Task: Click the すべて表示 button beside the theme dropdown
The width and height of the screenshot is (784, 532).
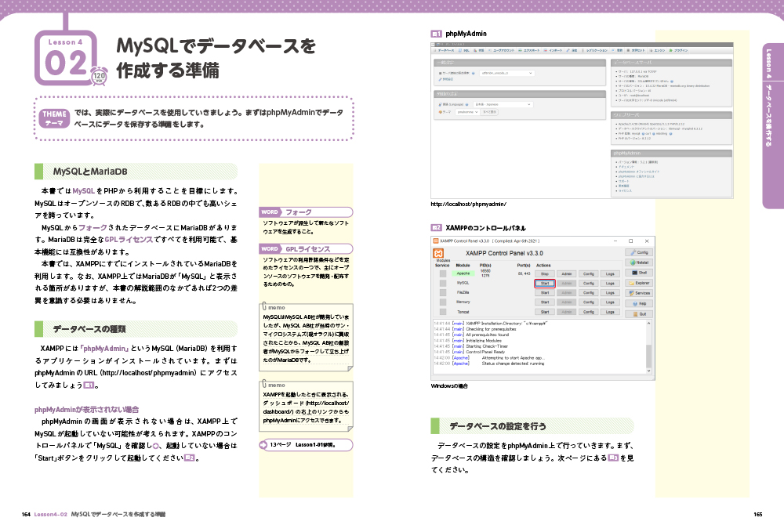Action: tap(489, 112)
